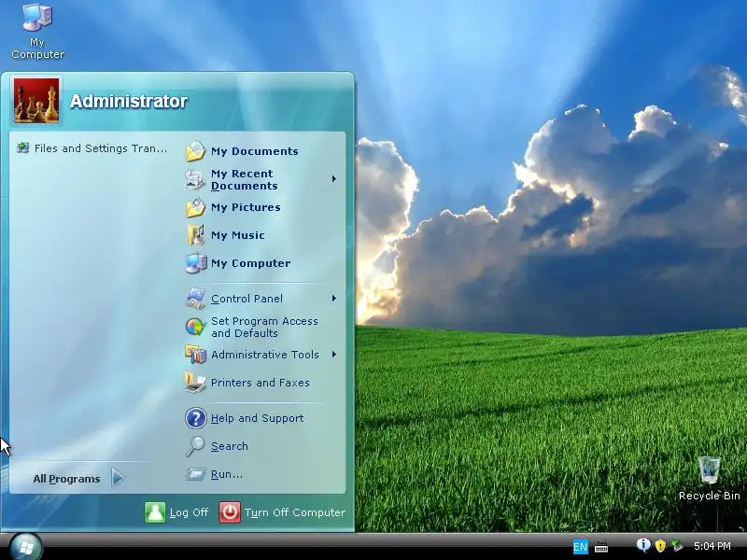Open My Pictures from Start menu

(x=246, y=207)
